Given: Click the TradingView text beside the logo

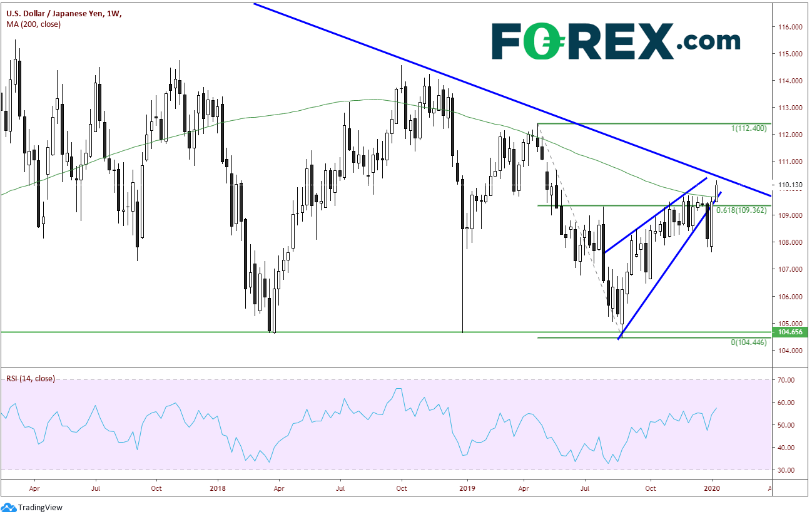Looking at the screenshot, I should pos(40,508).
